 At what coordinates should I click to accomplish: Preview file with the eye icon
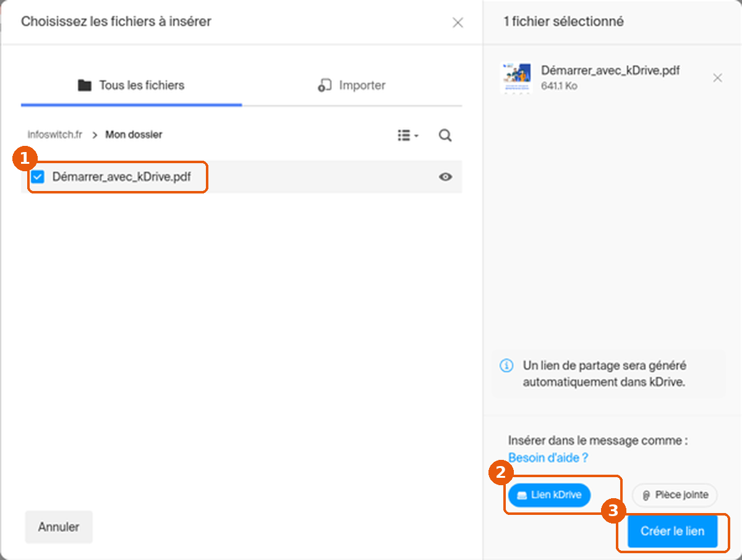click(445, 177)
